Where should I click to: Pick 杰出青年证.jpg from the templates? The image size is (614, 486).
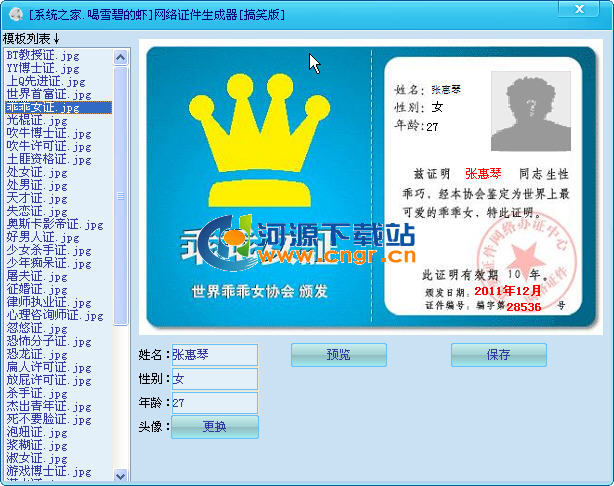coord(48,406)
